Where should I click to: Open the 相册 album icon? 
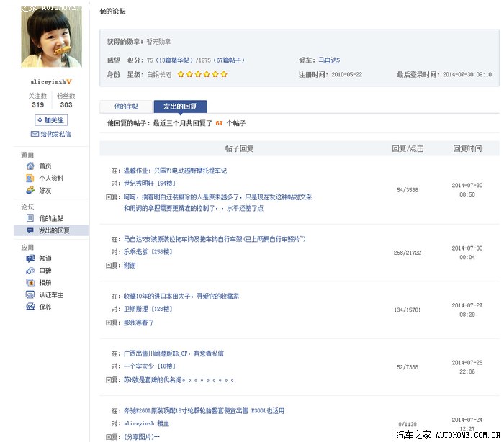click(30, 283)
